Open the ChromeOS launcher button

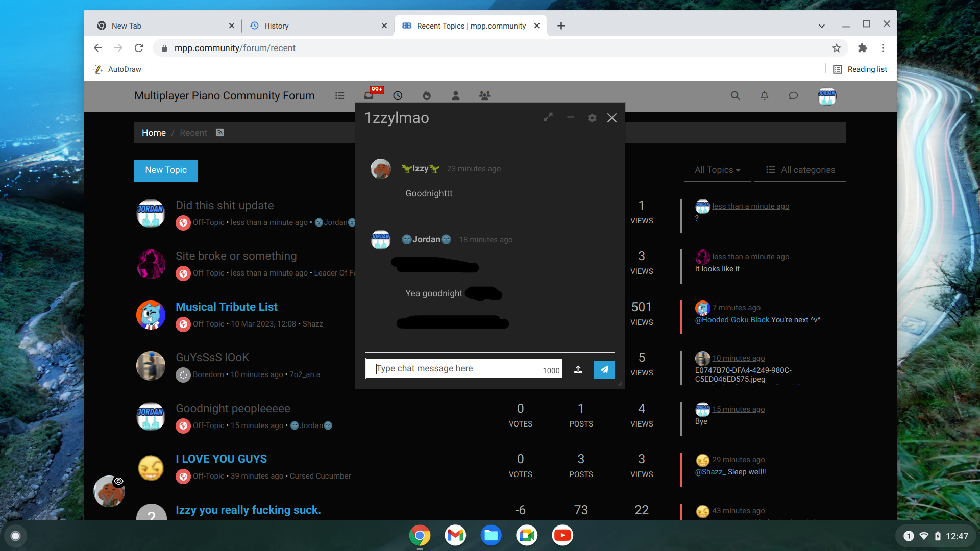tap(15, 536)
